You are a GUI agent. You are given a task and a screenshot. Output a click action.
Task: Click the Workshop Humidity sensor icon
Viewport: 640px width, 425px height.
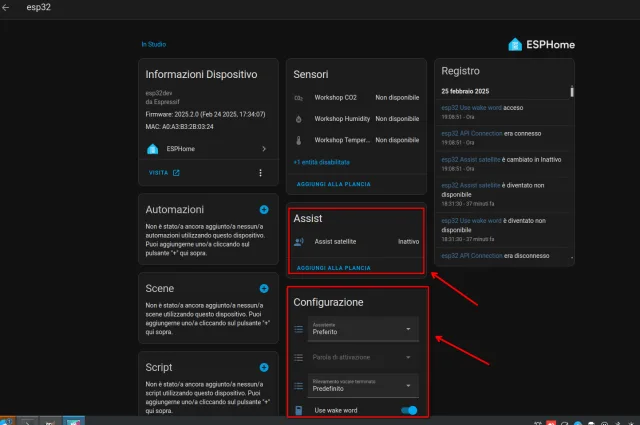coord(298,118)
